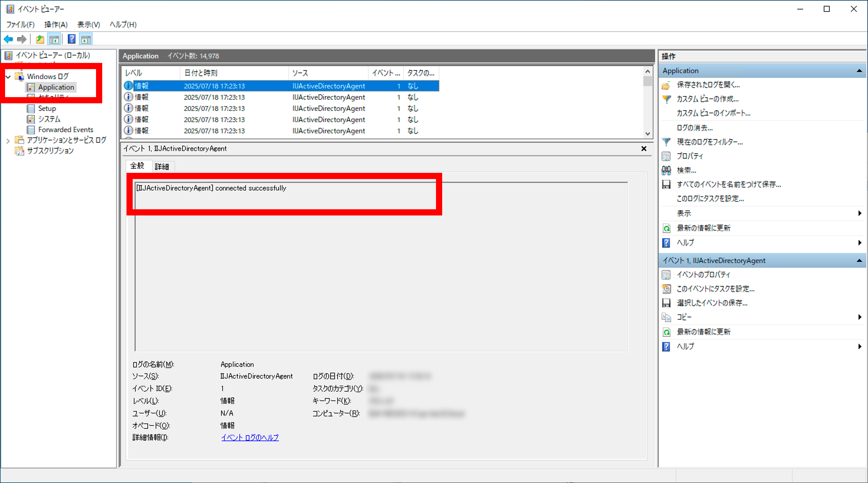Close the event preview pane
Viewport: 868px width, 483px height.
(x=643, y=149)
